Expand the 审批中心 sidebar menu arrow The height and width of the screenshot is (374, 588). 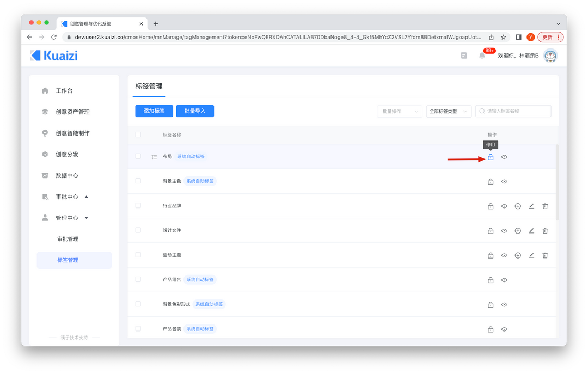tap(87, 197)
